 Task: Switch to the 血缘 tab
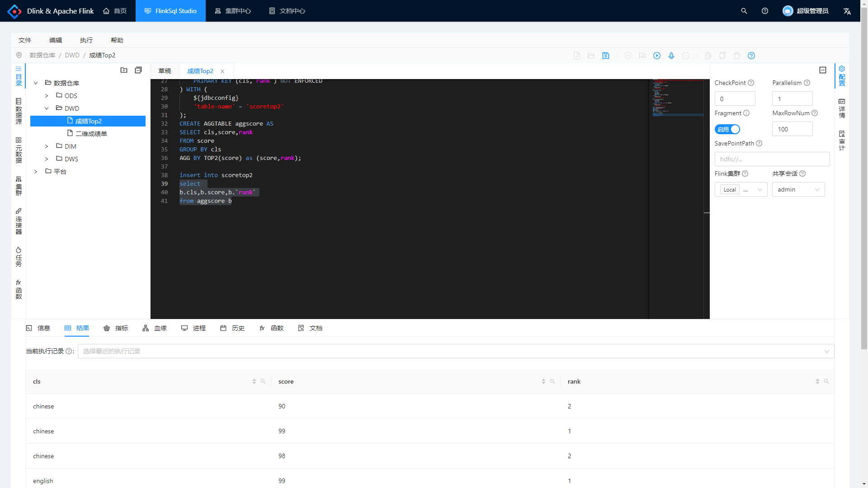click(x=155, y=328)
